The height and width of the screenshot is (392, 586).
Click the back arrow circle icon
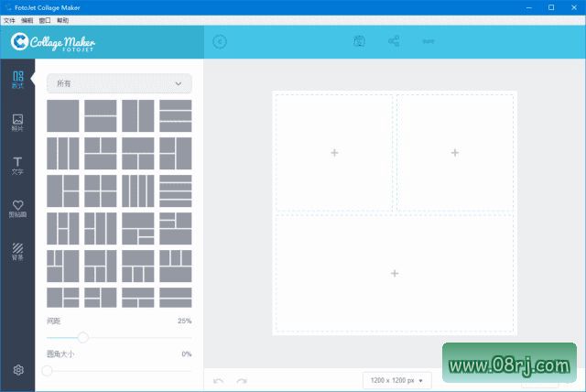coord(219,41)
